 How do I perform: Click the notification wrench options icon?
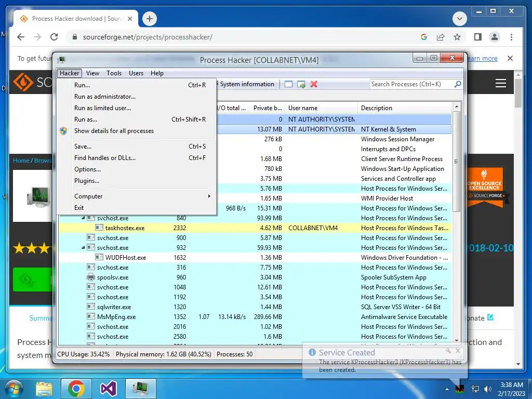448,351
